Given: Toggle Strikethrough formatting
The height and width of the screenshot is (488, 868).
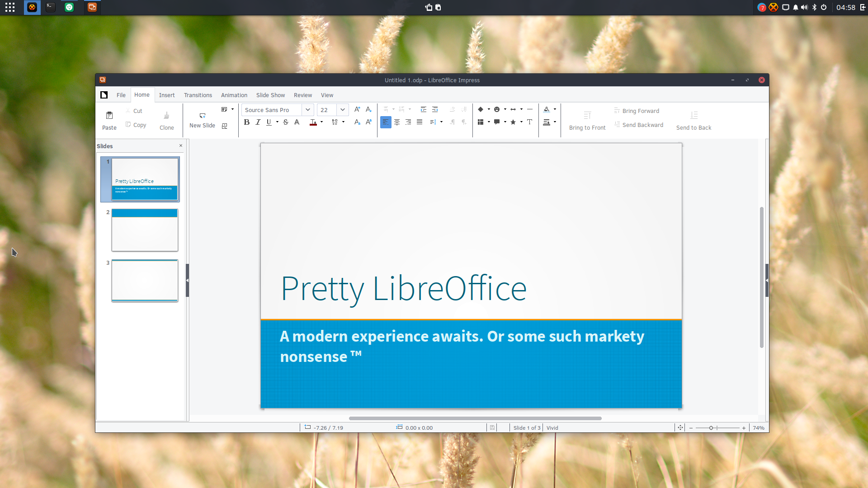Looking at the screenshot, I should (286, 122).
